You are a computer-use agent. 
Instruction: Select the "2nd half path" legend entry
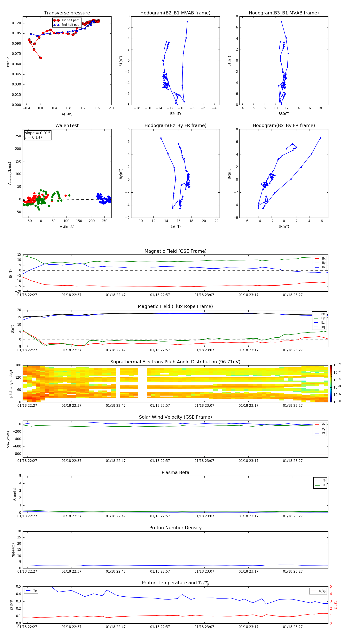coord(67,25)
